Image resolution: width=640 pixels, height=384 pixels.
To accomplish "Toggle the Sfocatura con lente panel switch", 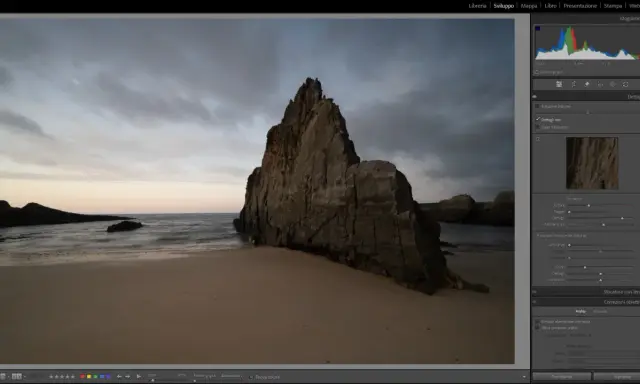I will coord(534,292).
